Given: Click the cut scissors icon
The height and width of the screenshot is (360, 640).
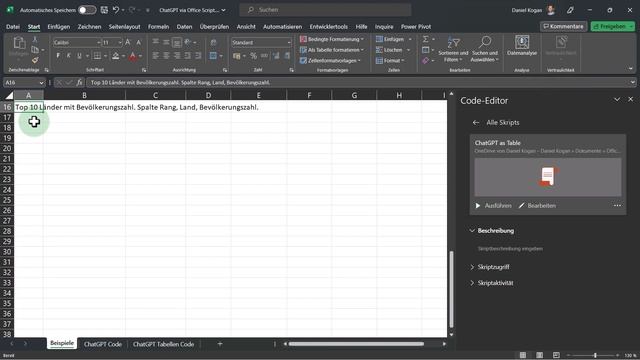Looking at the screenshot, I should pyautogui.click(x=35, y=40).
